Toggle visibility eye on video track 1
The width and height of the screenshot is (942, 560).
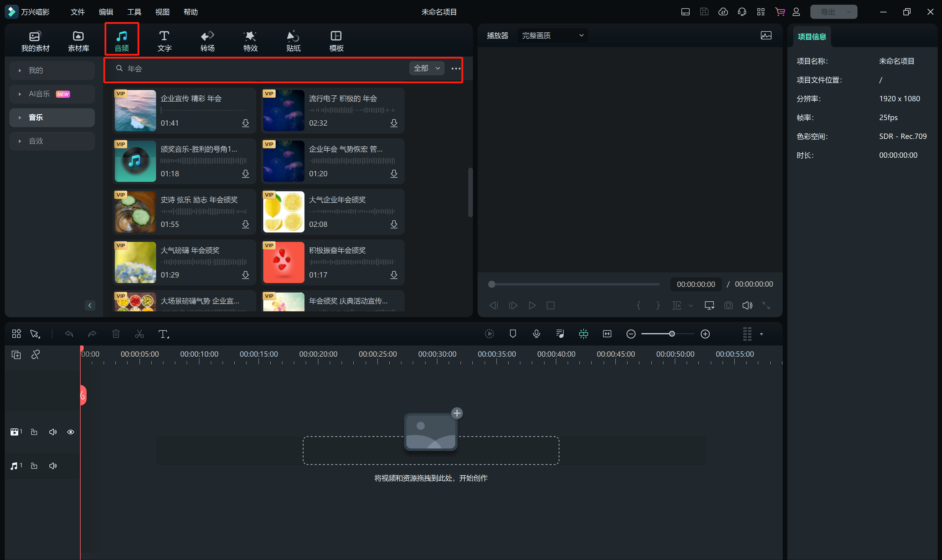coord(71,432)
